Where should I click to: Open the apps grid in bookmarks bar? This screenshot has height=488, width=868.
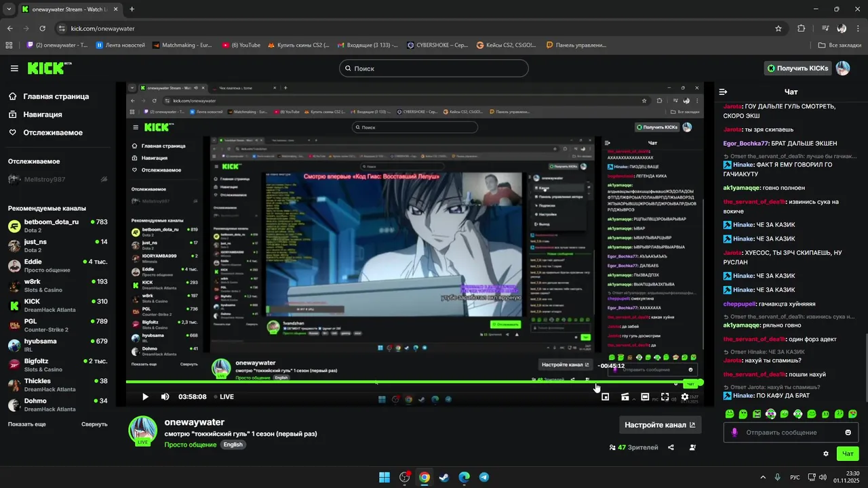point(9,45)
